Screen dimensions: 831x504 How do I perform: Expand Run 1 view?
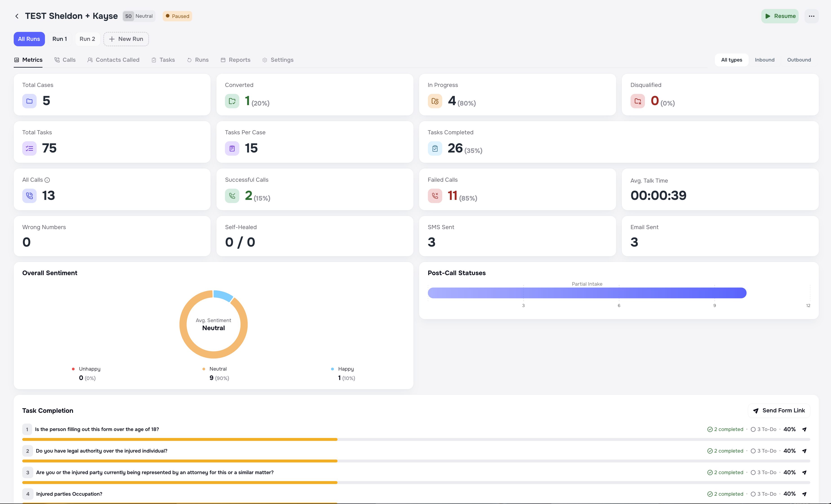(59, 39)
